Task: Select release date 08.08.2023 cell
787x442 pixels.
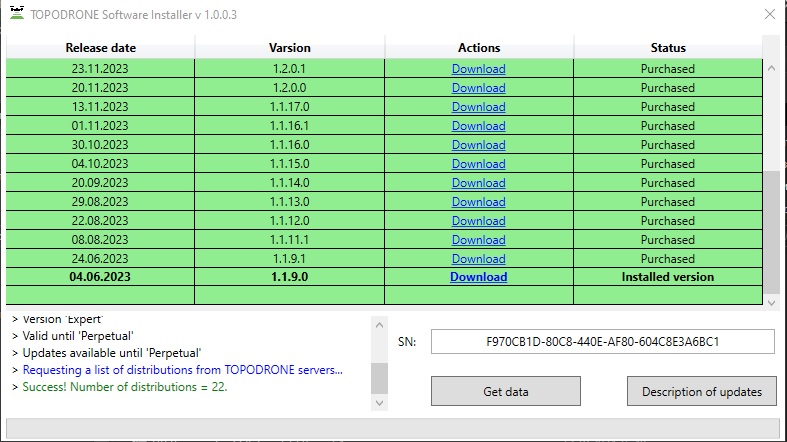Action: click(100, 240)
